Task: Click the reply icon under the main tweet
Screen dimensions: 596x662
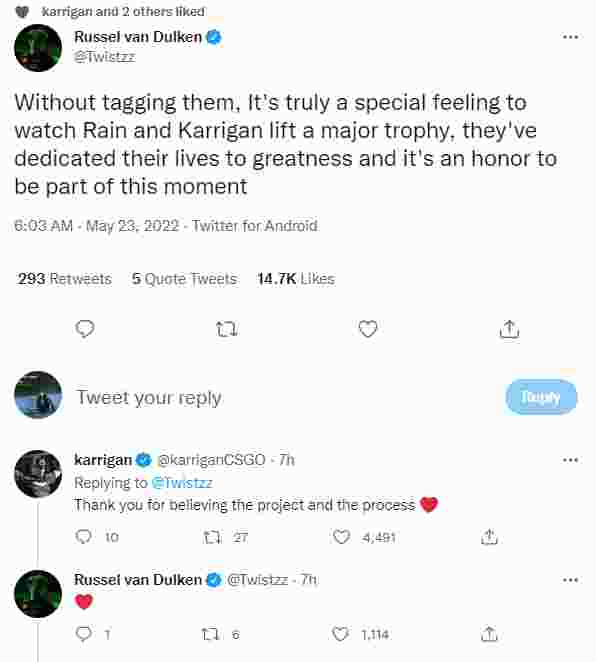Action: point(85,329)
